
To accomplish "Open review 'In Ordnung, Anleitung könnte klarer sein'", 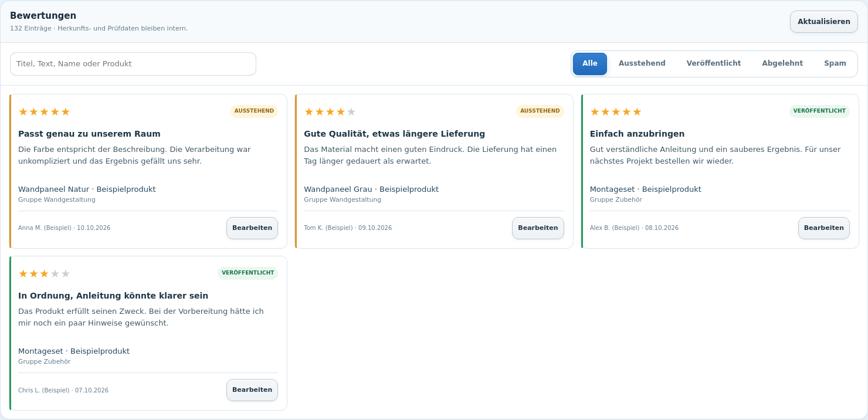I will [113, 296].
